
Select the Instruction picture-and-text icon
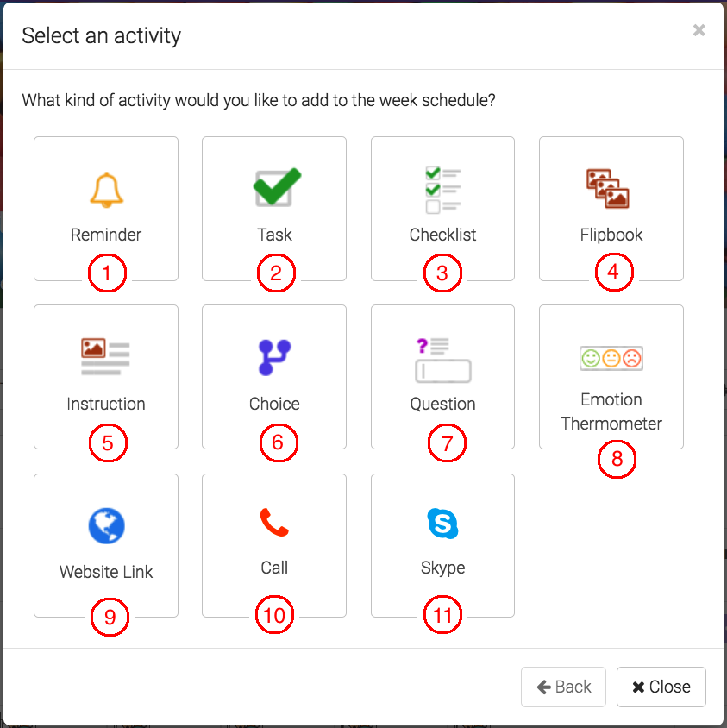click(105, 355)
